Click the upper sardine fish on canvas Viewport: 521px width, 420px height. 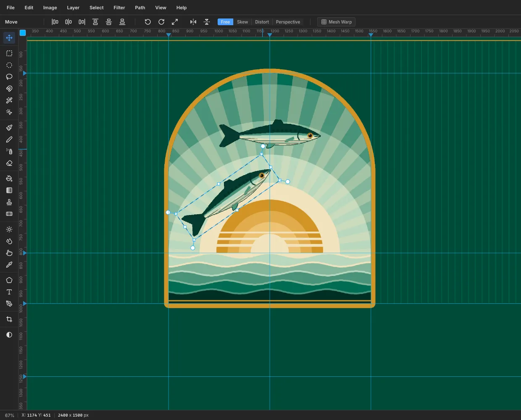(269, 134)
